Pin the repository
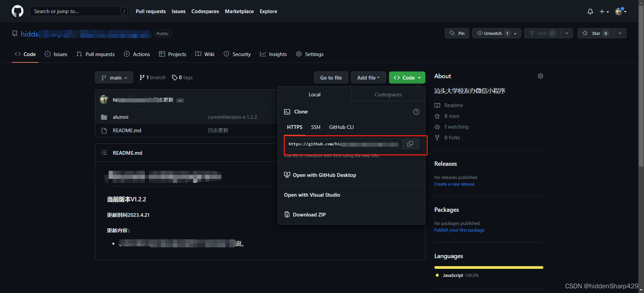644x293 pixels. click(x=457, y=33)
